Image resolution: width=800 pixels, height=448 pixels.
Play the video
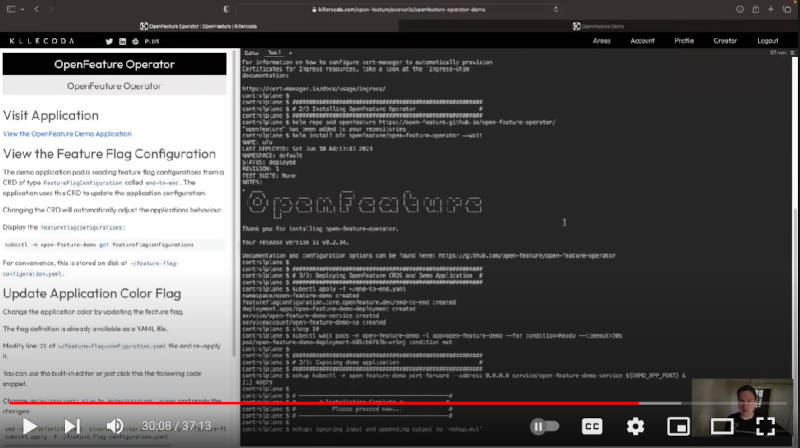coord(30,426)
